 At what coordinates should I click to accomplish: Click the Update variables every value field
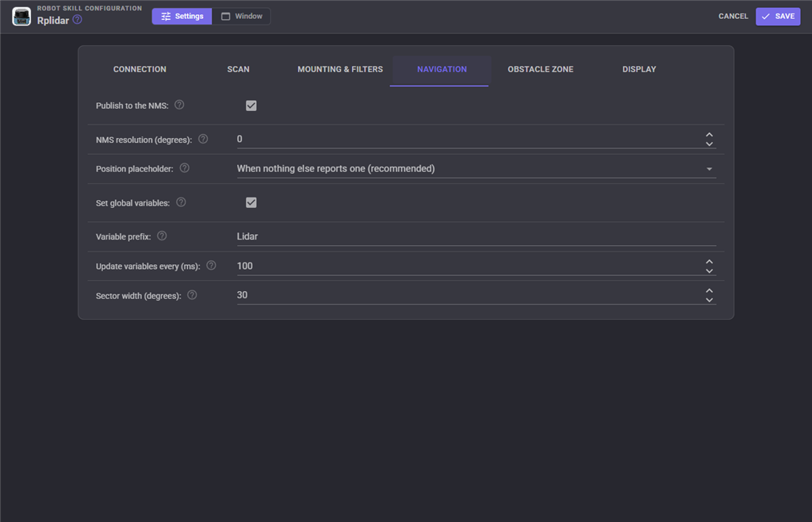(469, 267)
